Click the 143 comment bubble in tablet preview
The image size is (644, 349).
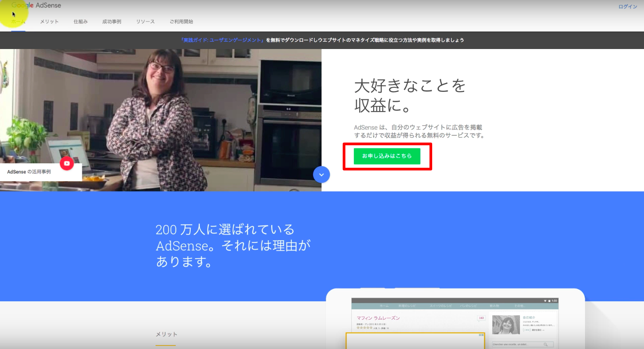pos(481,318)
